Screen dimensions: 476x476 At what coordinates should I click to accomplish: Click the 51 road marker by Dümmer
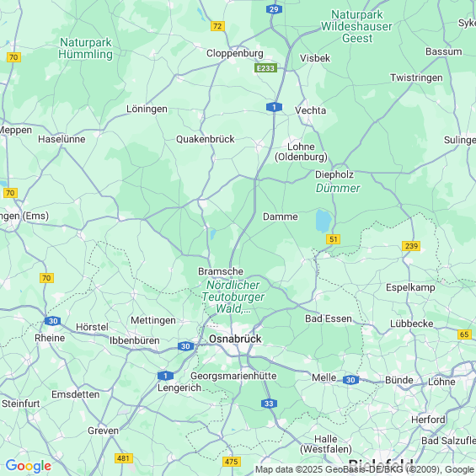coord(334,239)
